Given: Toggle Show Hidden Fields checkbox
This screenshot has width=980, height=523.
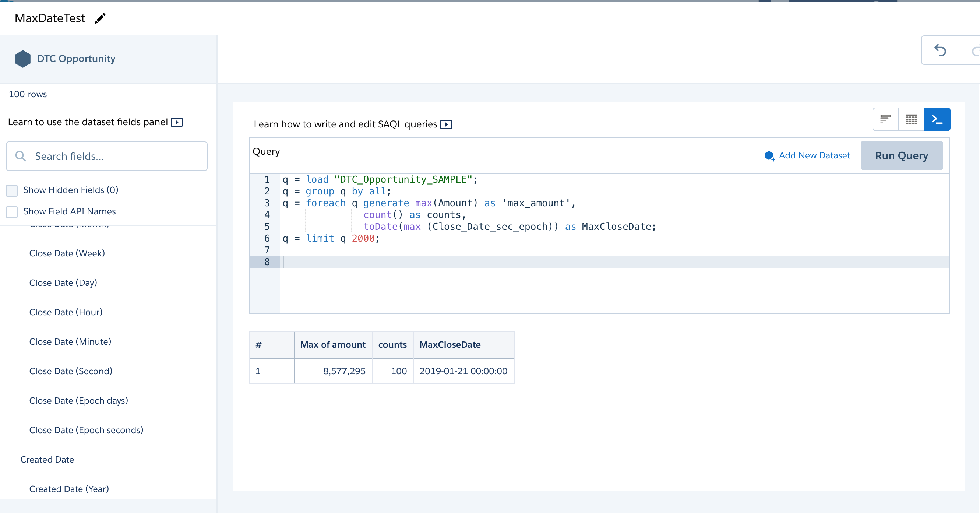Looking at the screenshot, I should point(12,190).
